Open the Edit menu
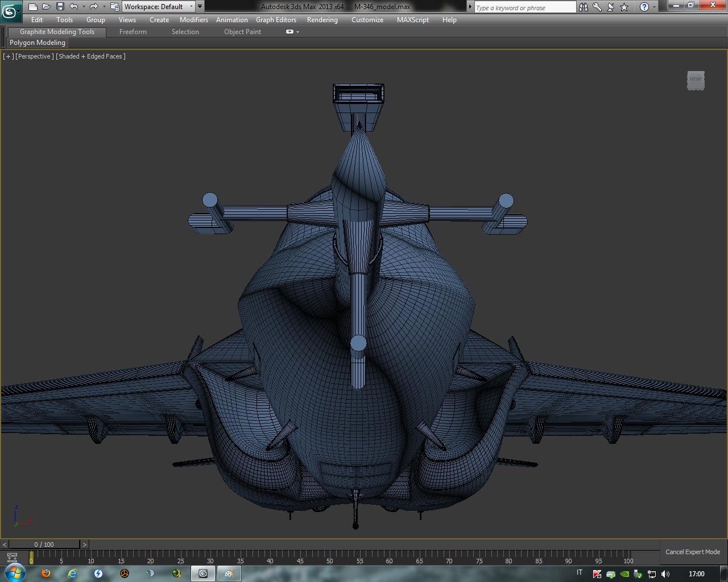This screenshot has width=728, height=582. pyautogui.click(x=37, y=20)
